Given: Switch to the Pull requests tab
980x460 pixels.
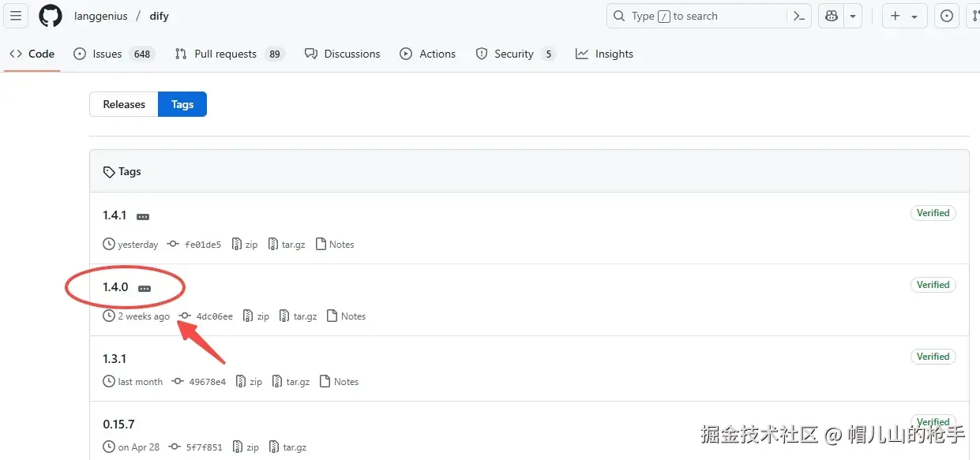Looking at the screenshot, I should click(229, 54).
